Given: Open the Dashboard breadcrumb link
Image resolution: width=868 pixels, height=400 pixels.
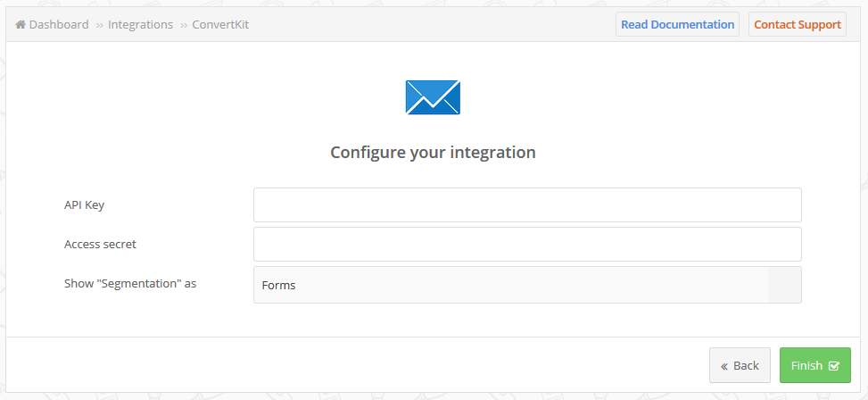Looking at the screenshot, I should pyautogui.click(x=59, y=25).
